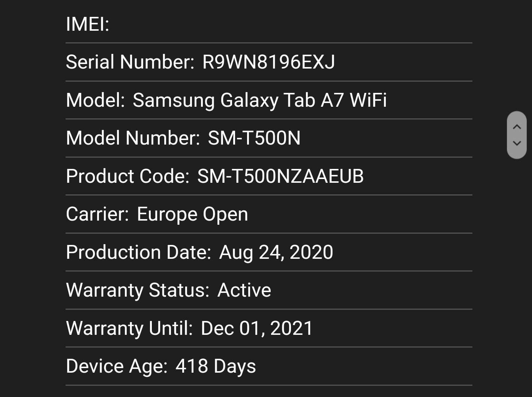Click the gray scroll handle pill

[517, 135]
